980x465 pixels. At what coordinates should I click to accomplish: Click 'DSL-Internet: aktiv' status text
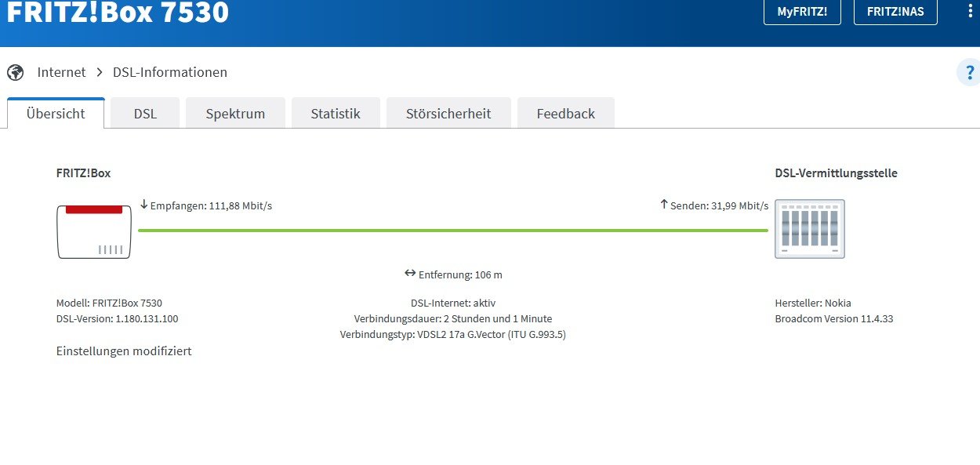453,303
